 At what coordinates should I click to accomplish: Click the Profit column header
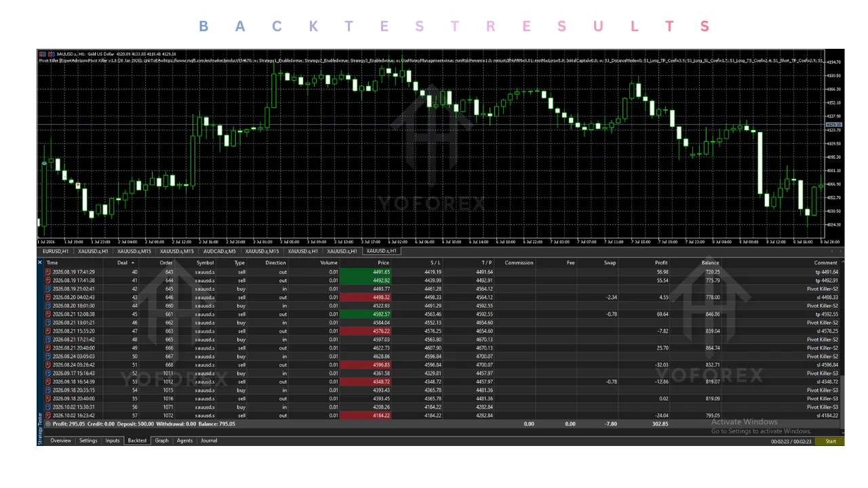(661, 263)
